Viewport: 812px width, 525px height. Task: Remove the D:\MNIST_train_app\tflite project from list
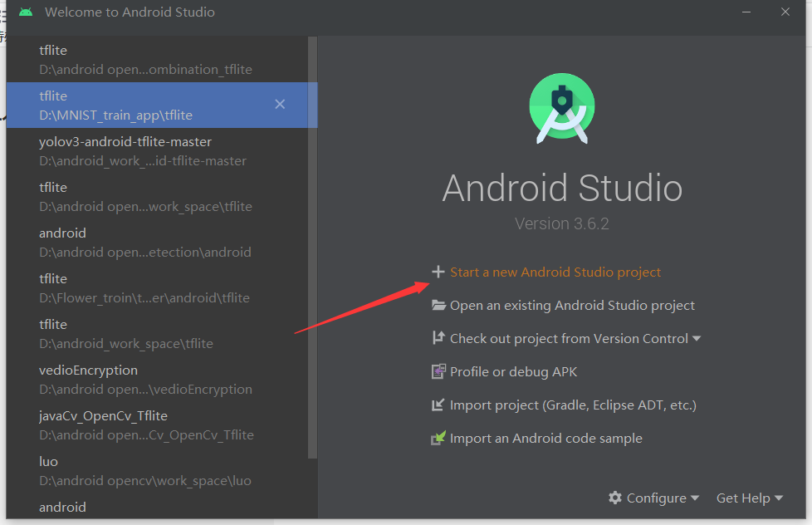[280, 104]
